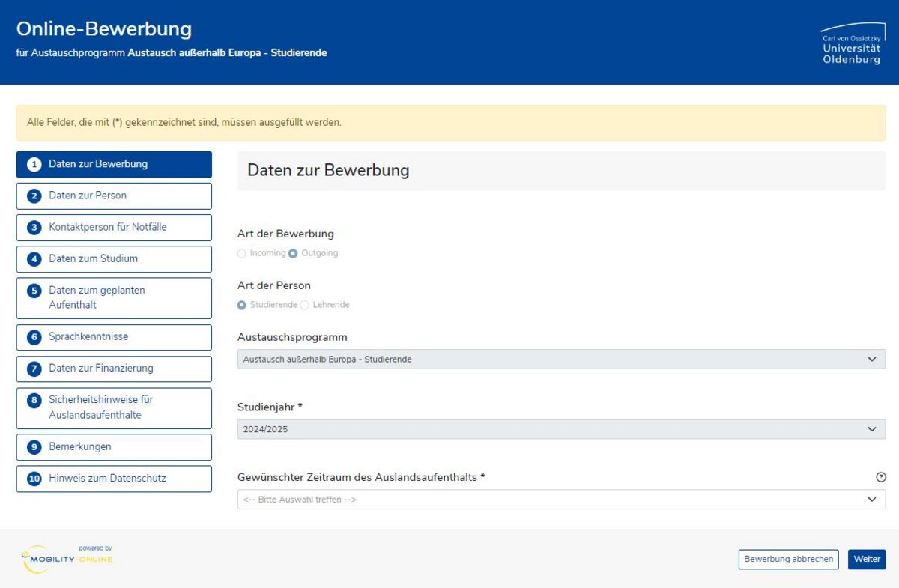Click step 9 number circle icon
This screenshot has height=588, width=899.
point(34,447)
